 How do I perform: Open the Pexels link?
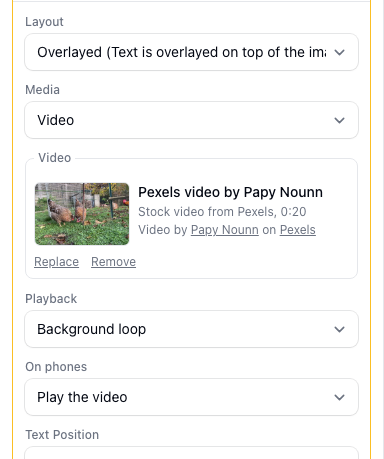coord(298,230)
